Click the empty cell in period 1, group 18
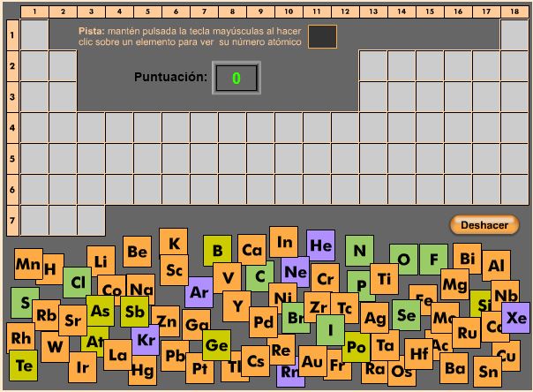The width and height of the screenshot is (533, 392). (514, 35)
